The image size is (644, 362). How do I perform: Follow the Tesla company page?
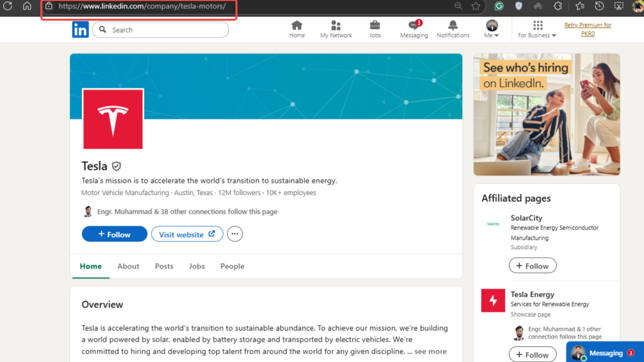click(x=114, y=234)
